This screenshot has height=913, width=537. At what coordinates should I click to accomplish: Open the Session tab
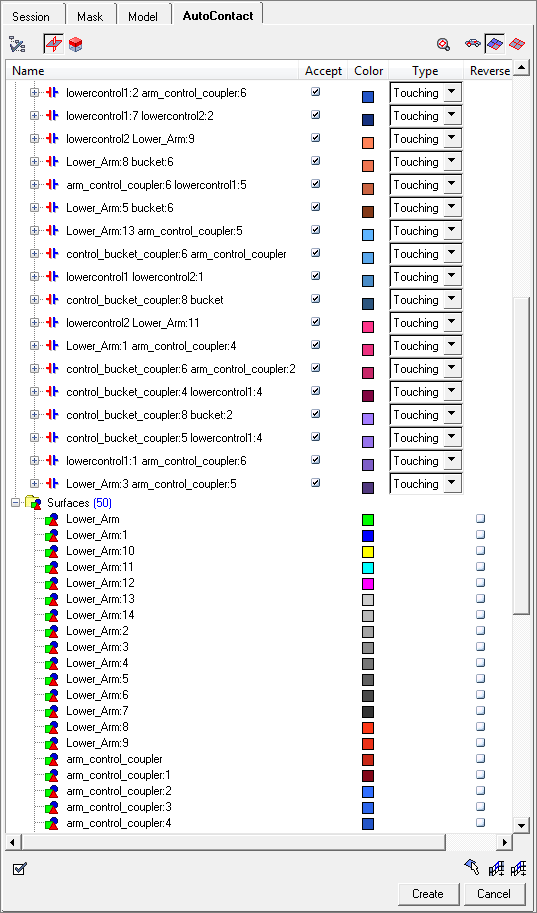31,16
